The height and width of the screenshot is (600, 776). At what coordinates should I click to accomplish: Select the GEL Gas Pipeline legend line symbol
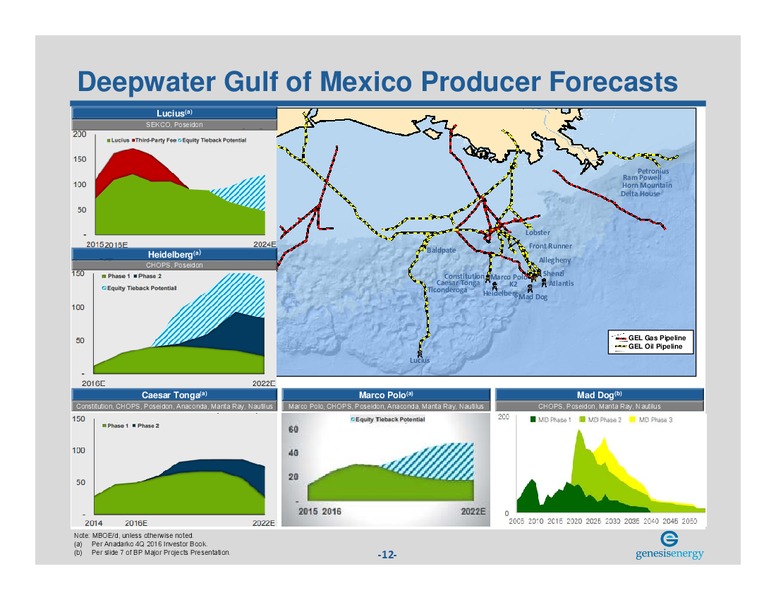pos(620,338)
